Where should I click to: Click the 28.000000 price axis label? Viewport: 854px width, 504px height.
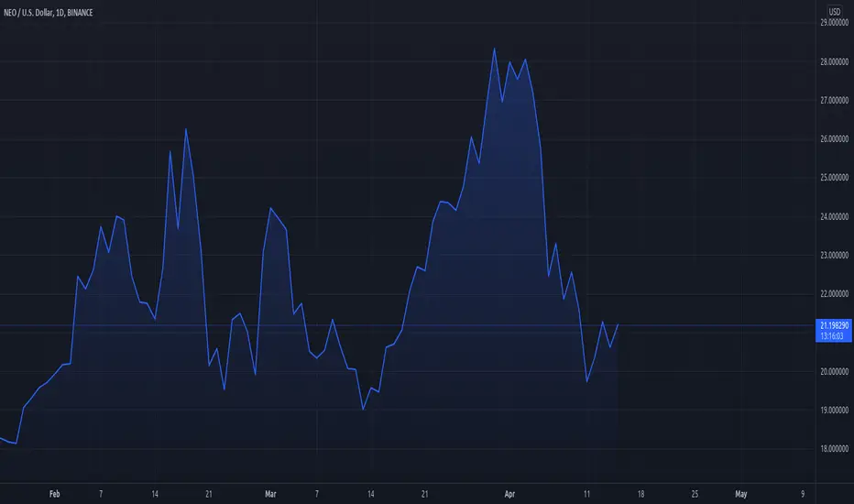[834, 61]
